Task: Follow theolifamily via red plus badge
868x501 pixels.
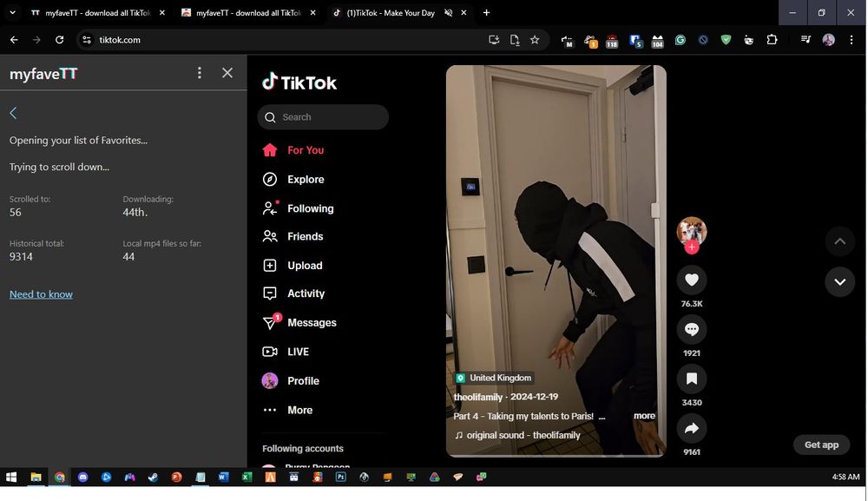Action: coord(692,247)
